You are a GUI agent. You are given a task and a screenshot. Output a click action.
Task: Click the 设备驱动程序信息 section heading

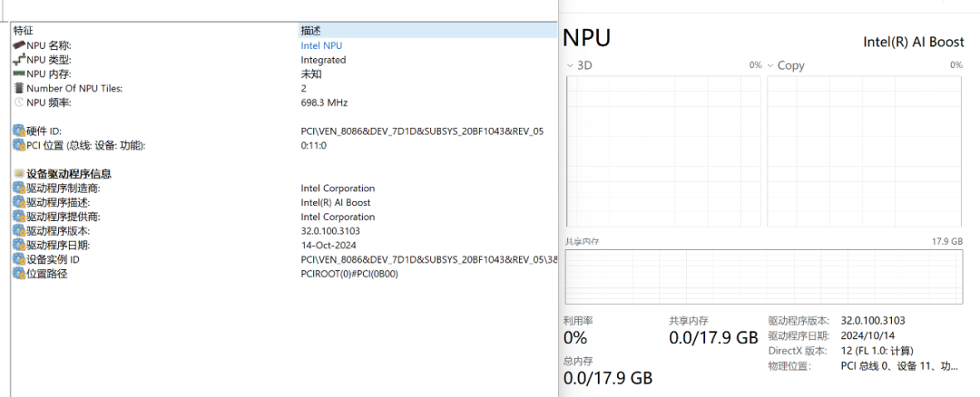point(69,173)
